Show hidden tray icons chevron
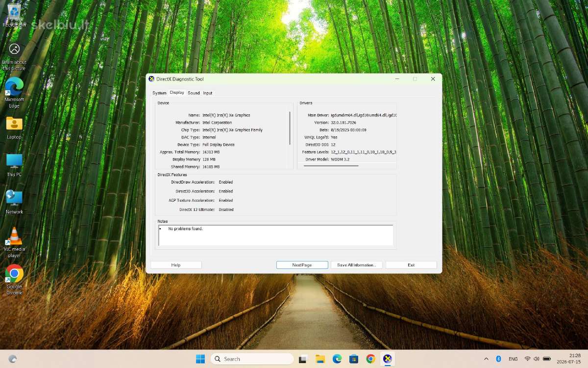The image size is (588, 368). coord(486,359)
